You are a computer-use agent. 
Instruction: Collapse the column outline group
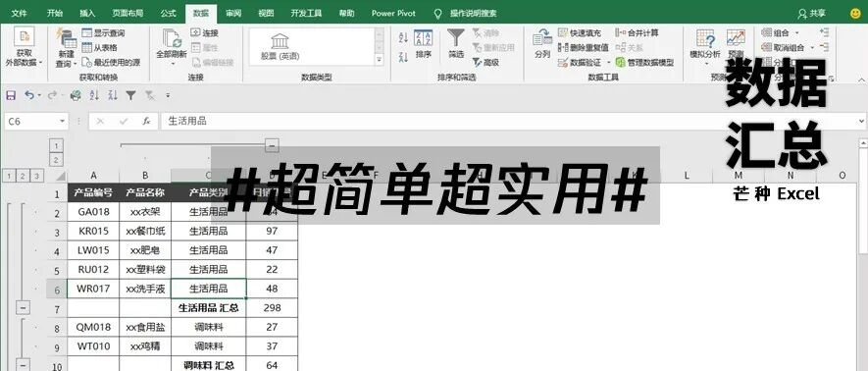[x=272, y=145]
